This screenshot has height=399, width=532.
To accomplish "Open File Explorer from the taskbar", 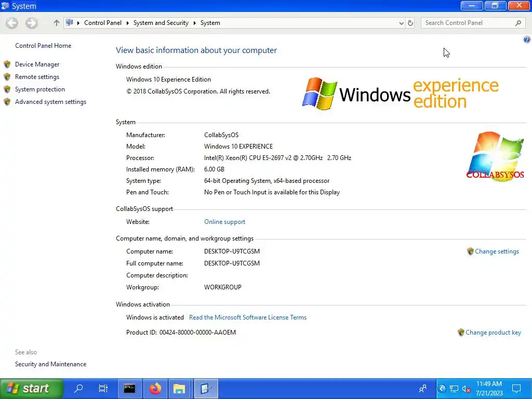I will [179, 389].
